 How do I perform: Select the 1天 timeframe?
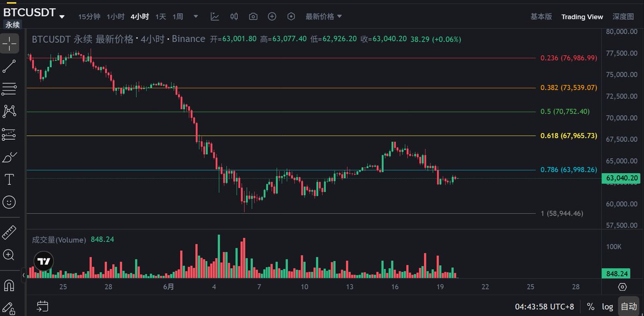(x=160, y=17)
